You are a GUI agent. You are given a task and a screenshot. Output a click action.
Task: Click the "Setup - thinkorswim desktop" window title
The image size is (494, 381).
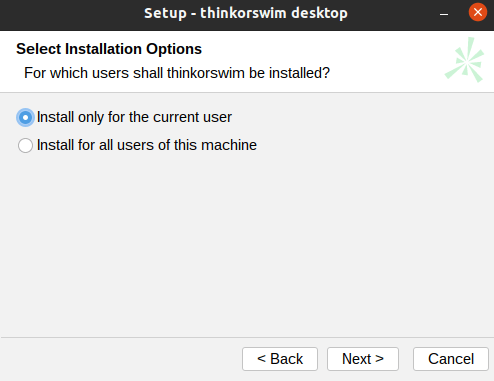(x=246, y=13)
